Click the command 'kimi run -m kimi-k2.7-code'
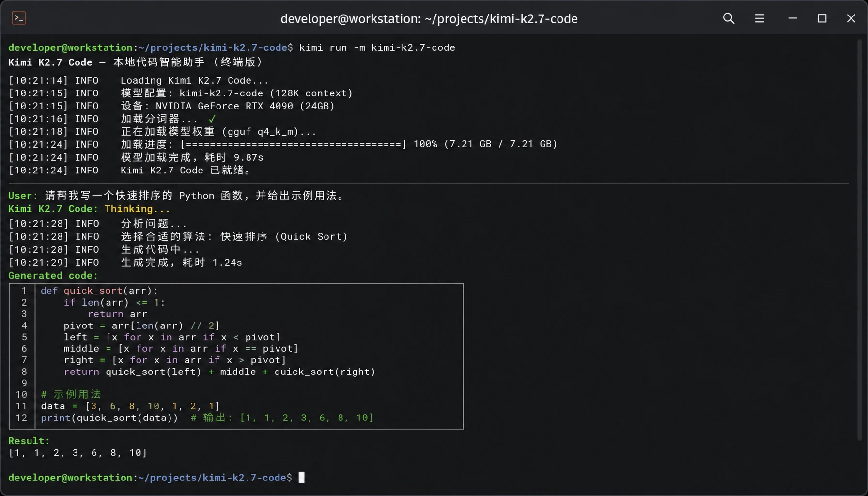 pyautogui.click(x=377, y=47)
